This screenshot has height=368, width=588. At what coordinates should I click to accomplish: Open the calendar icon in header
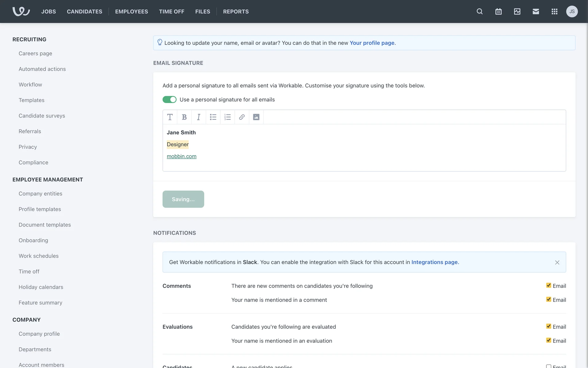coord(498,12)
